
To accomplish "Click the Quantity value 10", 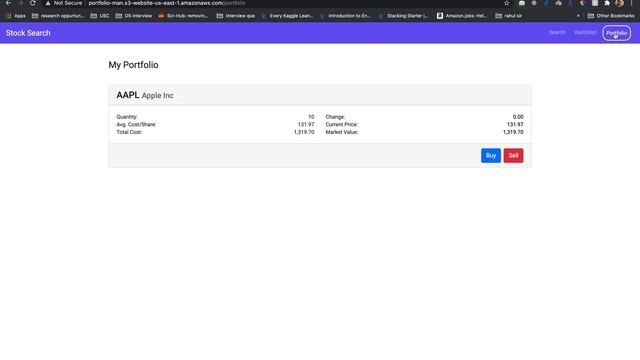I will coord(311,117).
